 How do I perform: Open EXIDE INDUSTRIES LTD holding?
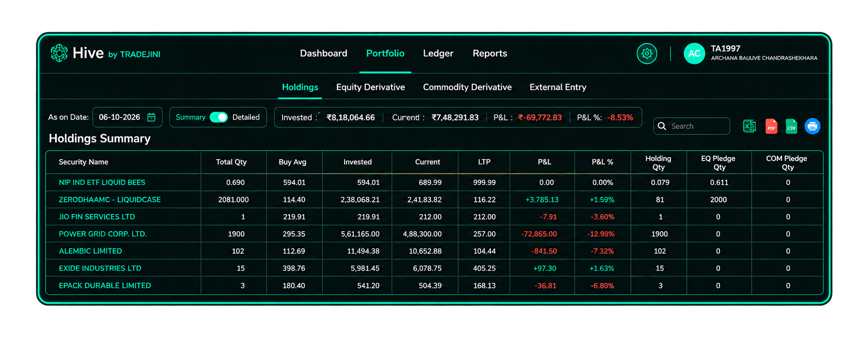(x=100, y=268)
